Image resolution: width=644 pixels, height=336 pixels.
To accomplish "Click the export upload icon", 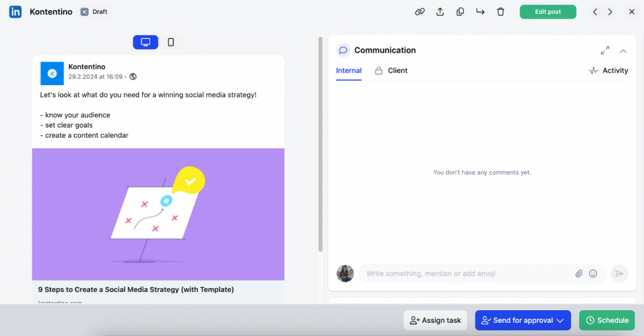I will pyautogui.click(x=440, y=12).
